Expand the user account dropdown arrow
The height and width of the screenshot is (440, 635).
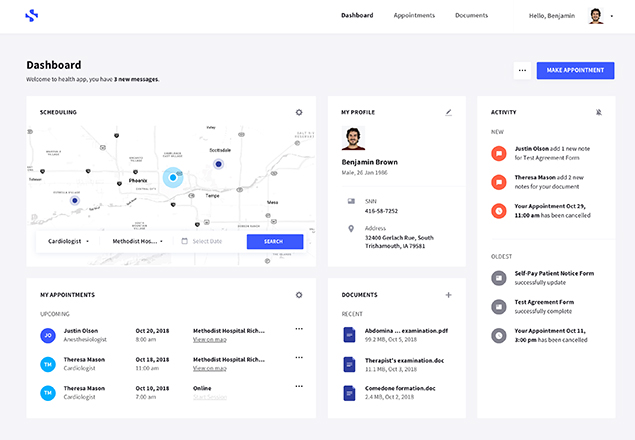(612, 16)
